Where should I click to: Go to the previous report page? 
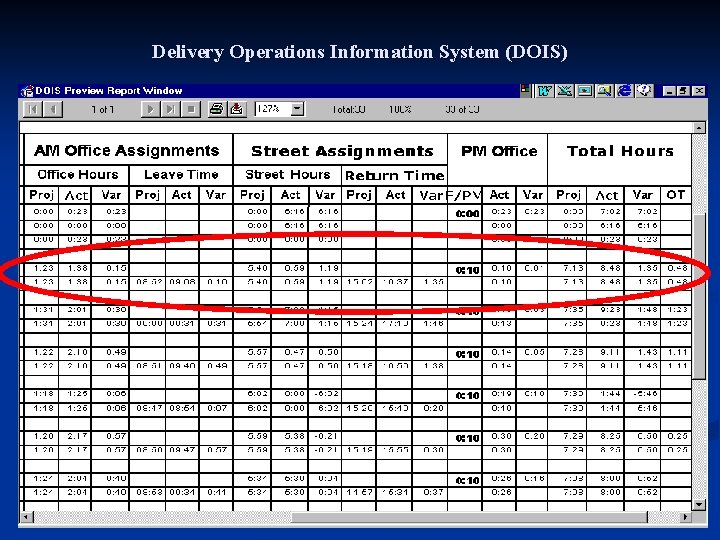click(x=53, y=109)
